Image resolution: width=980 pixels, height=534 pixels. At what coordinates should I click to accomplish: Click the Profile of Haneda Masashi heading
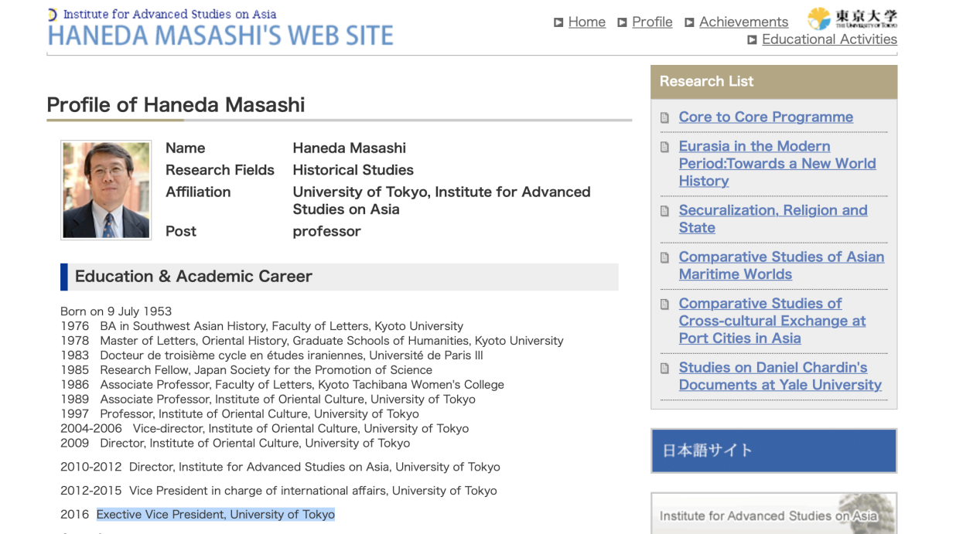(176, 105)
